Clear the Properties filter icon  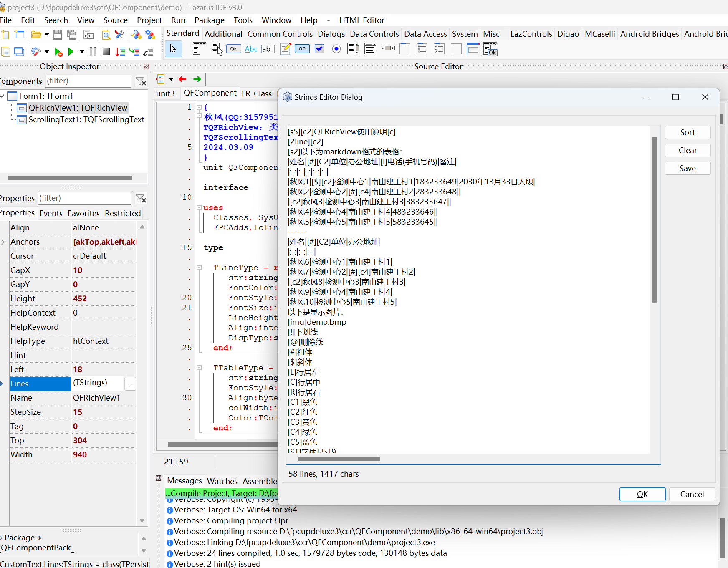coord(141,198)
